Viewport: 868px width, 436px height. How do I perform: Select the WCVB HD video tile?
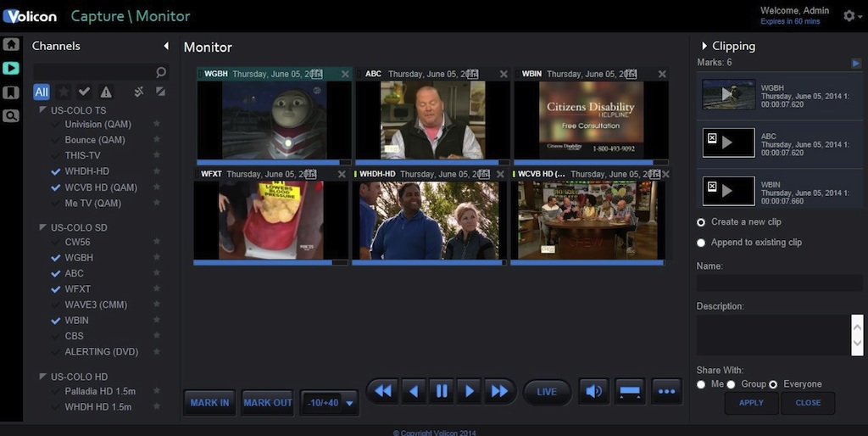(587, 220)
